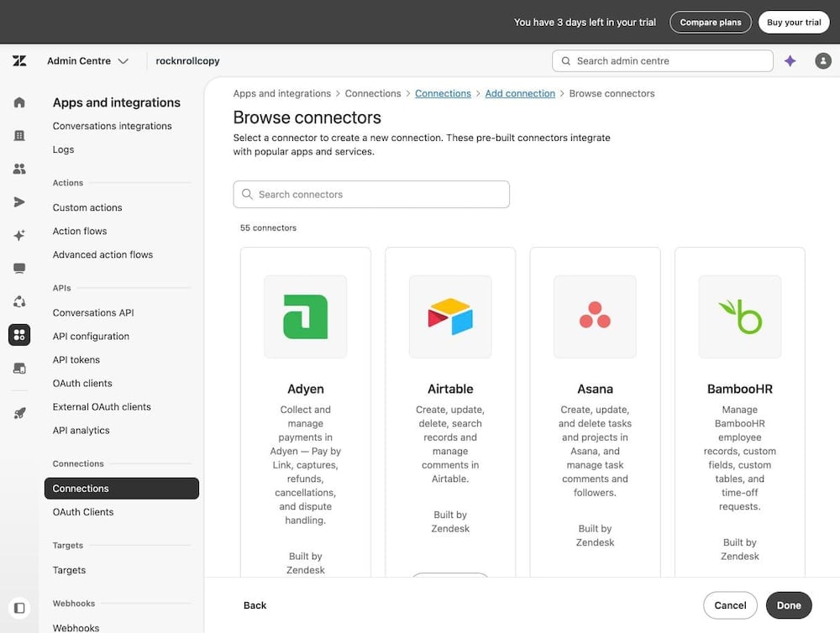Collapse the sidebar with bottom-left panel icon
Screen dimensions: 840x633
[x=19, y=608]
